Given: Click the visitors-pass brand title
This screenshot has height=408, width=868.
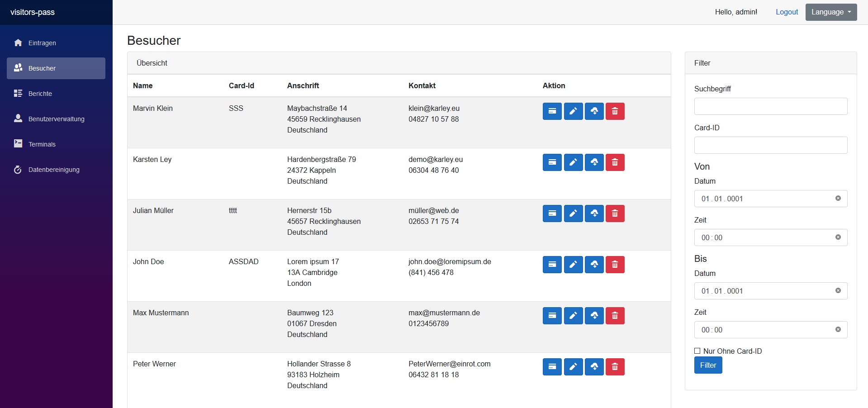Looking at the screenshot, I should 33,12.
